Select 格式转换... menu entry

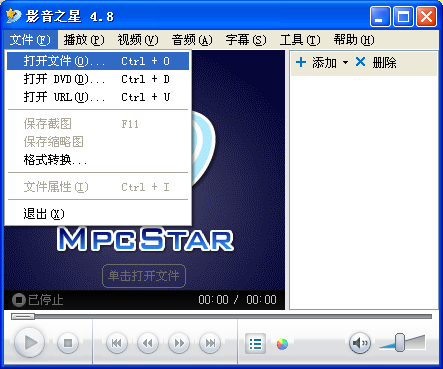98,160
